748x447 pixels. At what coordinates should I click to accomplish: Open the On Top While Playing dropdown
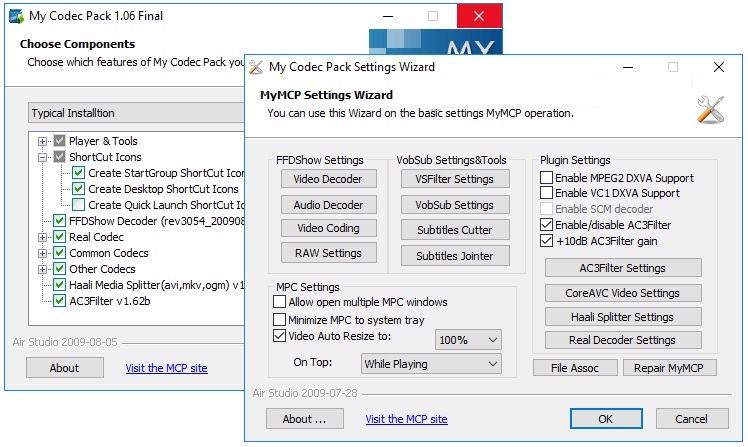pos(430,365)
